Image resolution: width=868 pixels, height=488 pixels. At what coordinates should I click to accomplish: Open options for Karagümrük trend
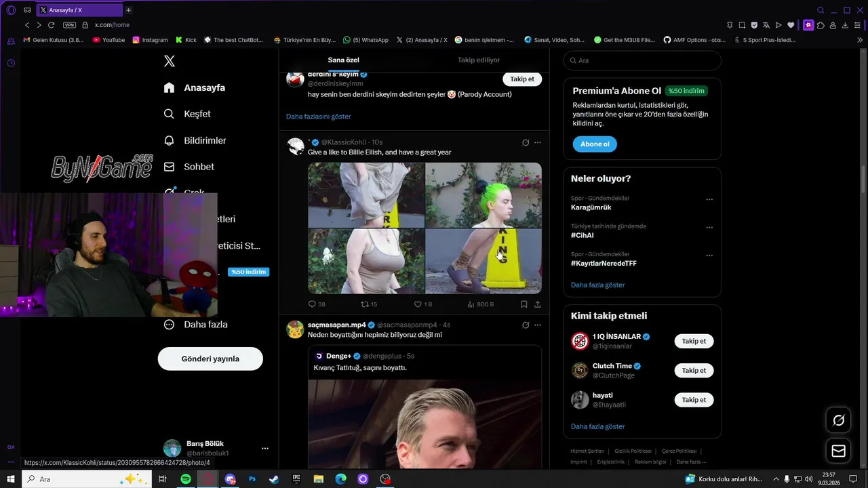pos(709,200)
